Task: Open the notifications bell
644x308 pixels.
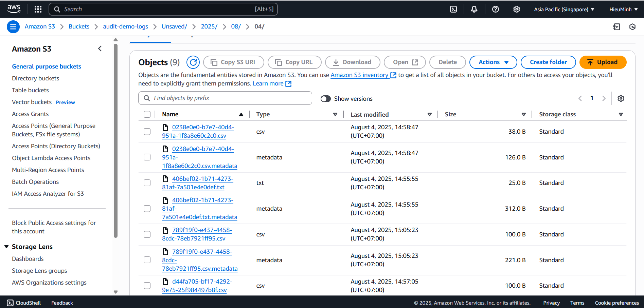Action: point(474,9)
